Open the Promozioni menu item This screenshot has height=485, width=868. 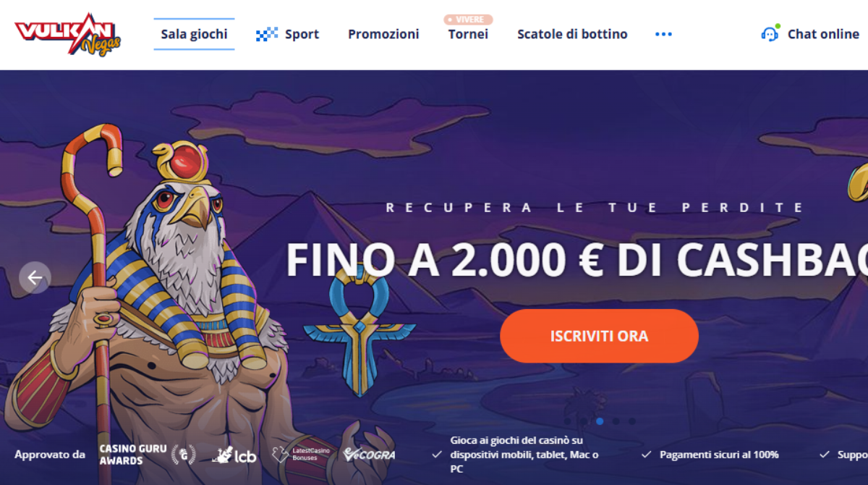pyautogui.click(x=383, y=34)
